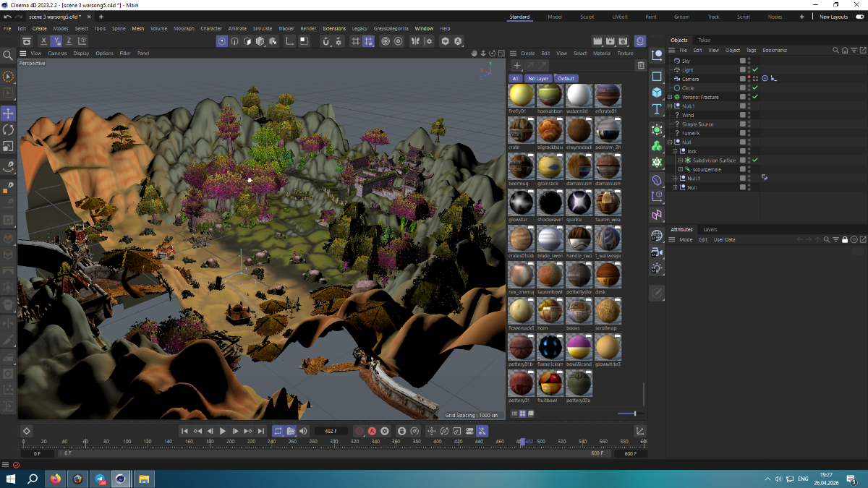
Task: Click the Autokeying button in timeline
Action: point(372,431)
